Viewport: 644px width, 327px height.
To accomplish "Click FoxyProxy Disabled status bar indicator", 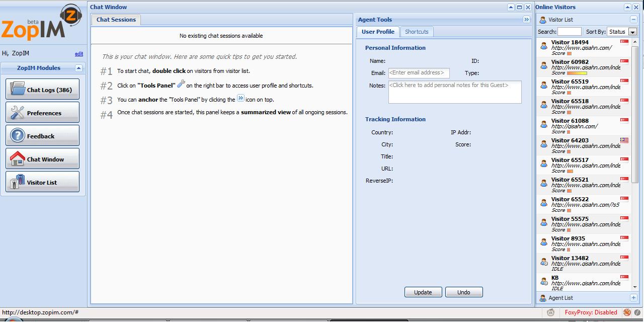I will pos(591,312).
